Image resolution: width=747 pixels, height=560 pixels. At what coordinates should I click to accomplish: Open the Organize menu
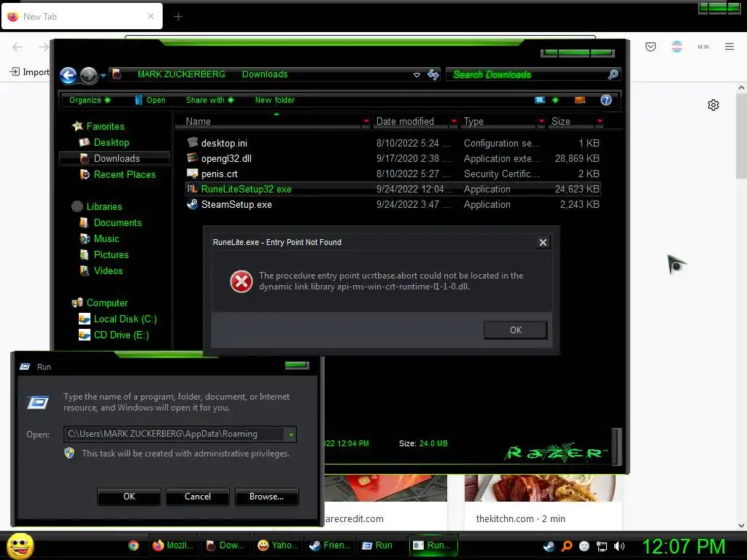click(x=90, y=100)
